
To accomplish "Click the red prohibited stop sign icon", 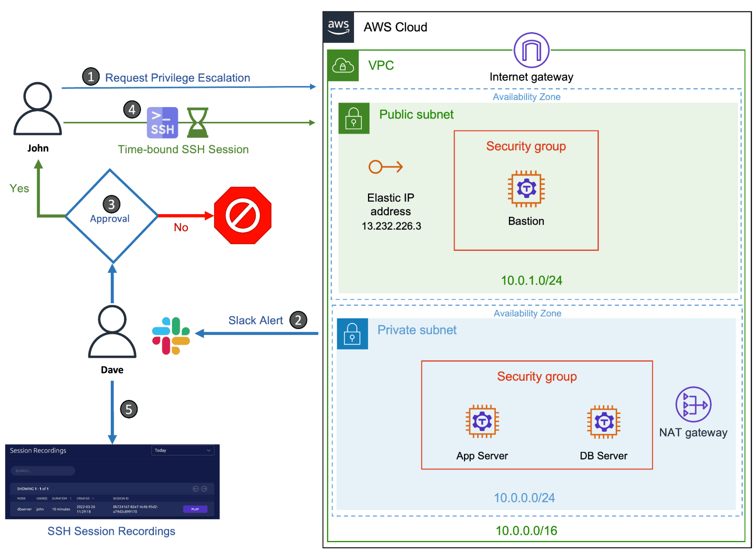I will (242, 215).
